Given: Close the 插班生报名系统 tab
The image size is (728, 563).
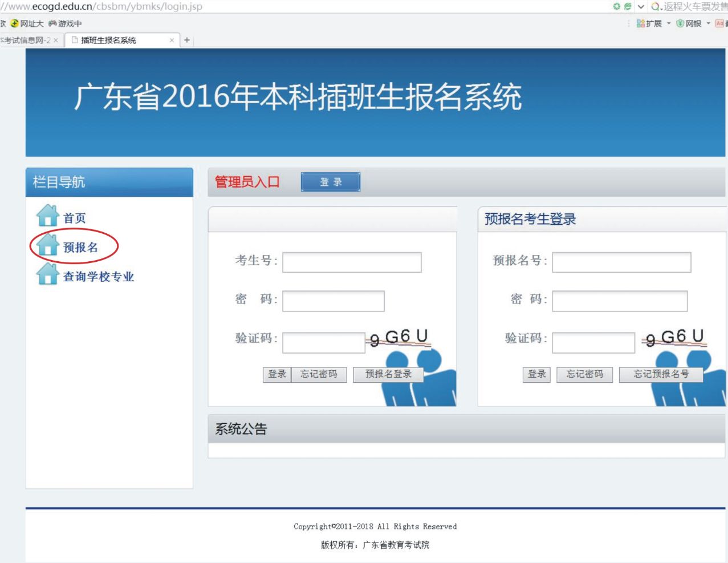Looking at the screenshot, I should click(172, 40).
